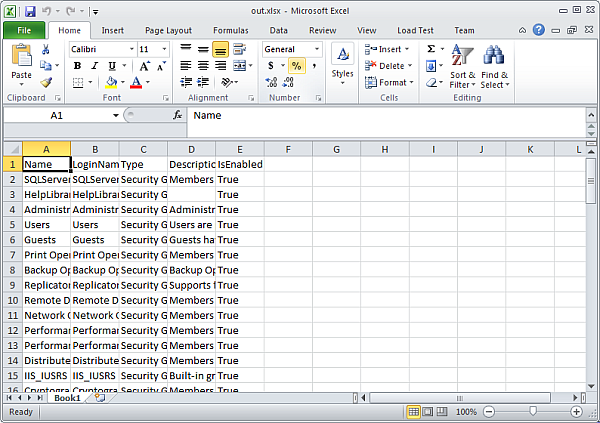The height and width of the screenshot is (423, 600).
Task: Click the Fill down icon in Editing
Action: point(431,66)
